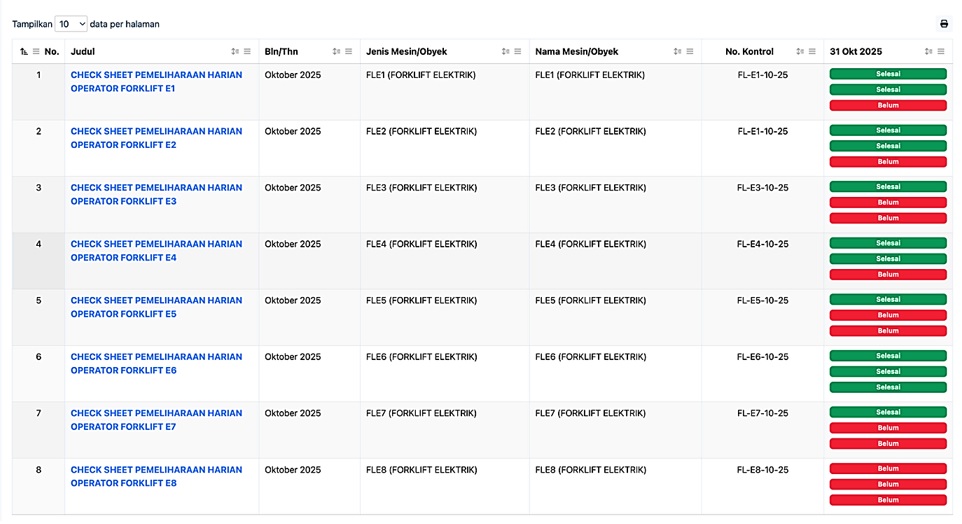The width and height of the screenshot is (962, 524).
Task: Open the Nama Mesin/Obyek column menu
Action: click(x=690, y=52)
